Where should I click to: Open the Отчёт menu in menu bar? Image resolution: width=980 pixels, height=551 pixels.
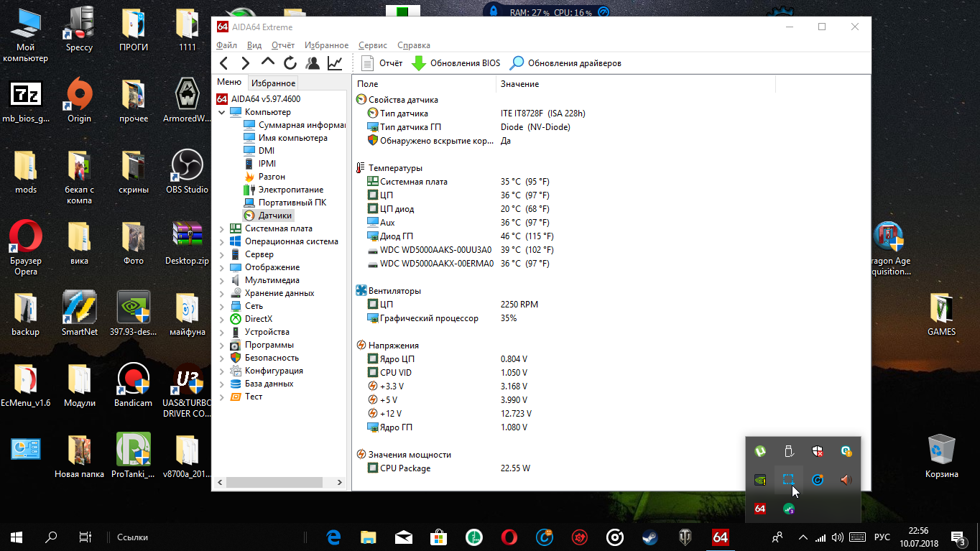(x=283, y=45)
